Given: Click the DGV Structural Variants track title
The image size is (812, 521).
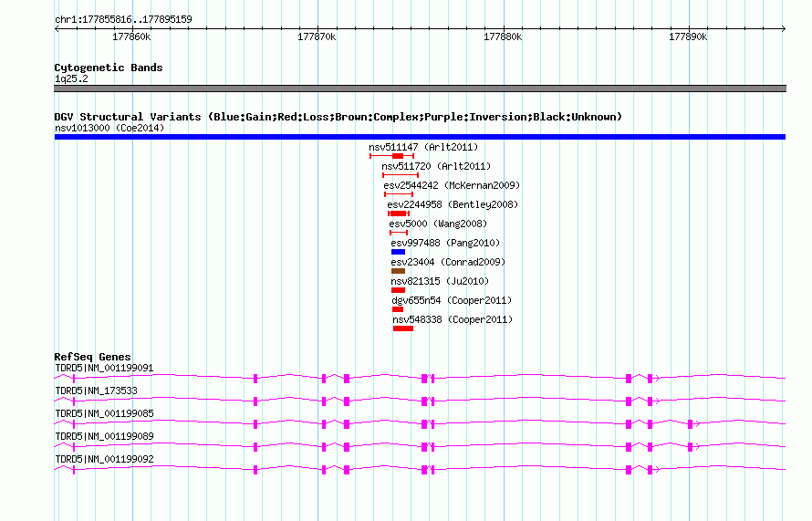Looking at the screenshot, I should (338, 117).
